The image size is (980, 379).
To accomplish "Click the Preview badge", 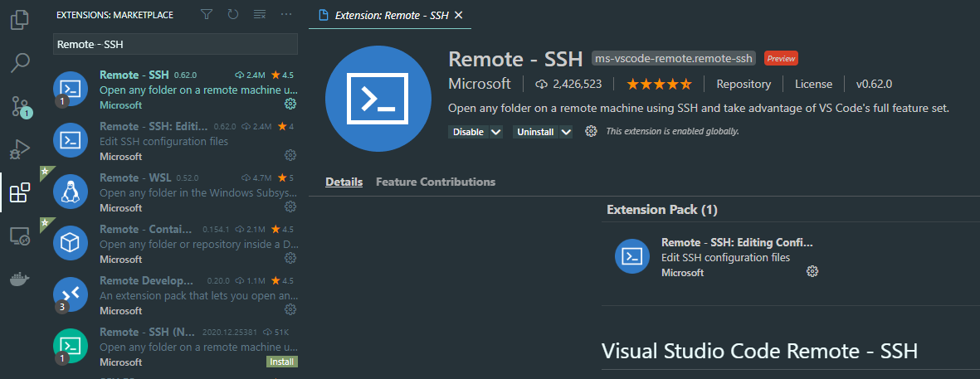I will (781, 58).
